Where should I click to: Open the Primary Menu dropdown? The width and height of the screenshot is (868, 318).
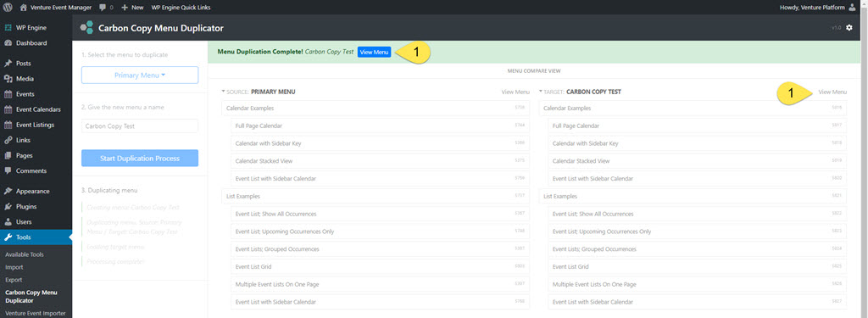[140, 75]
